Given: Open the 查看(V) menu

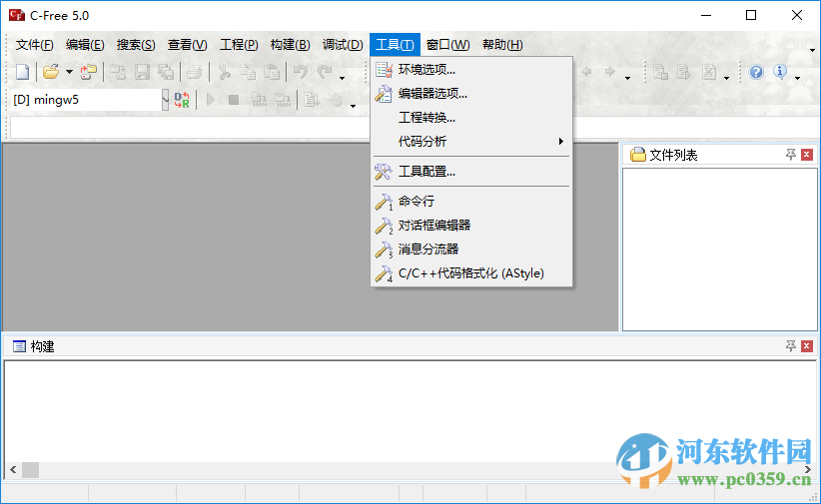Looking at the screenshot, I should pos(187,45).
